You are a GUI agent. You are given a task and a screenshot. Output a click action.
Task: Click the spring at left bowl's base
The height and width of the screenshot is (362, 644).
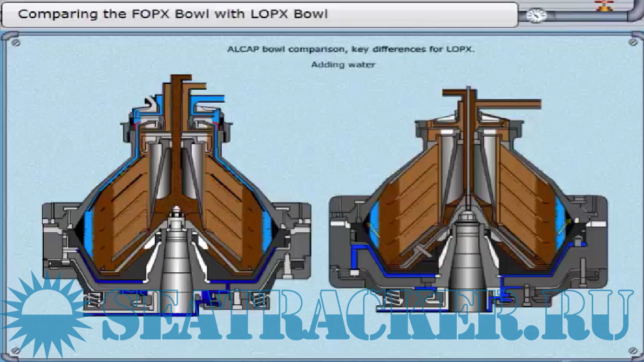coord(97,300)
